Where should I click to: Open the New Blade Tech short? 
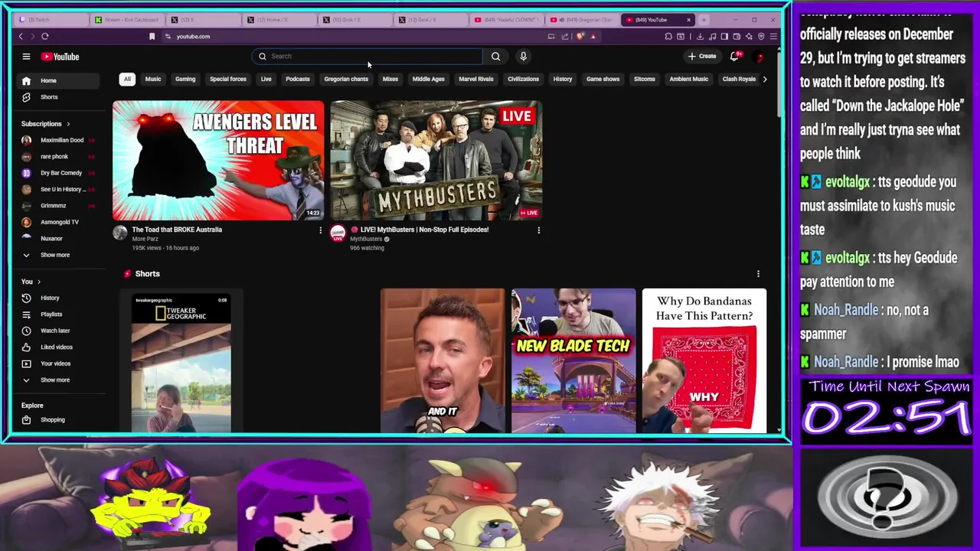pos(573,360)
